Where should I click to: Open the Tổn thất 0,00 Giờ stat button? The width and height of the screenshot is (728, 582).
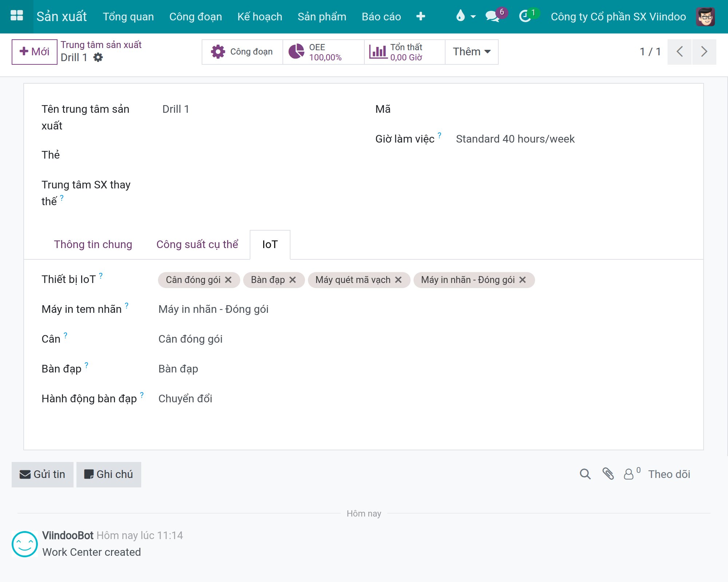(405, 52)
